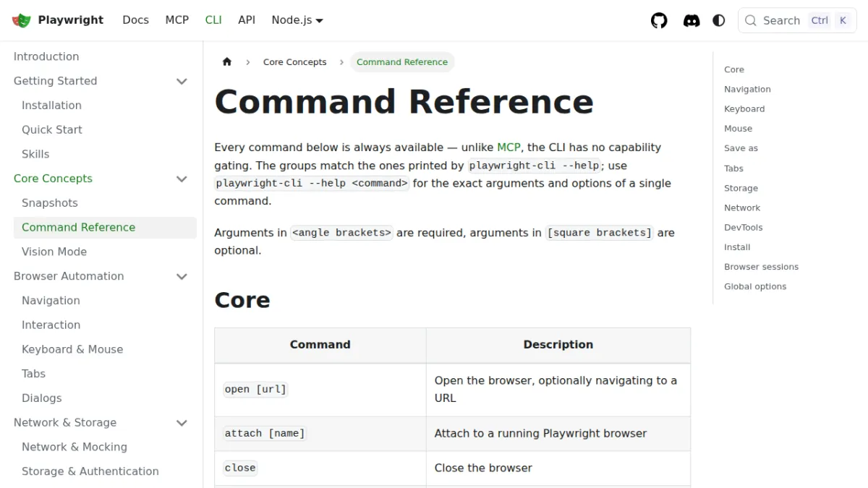Image resolution: width=868 pixels, height=488 pixels.
Task: Jump to Mouse in table of contents
Action: tap(739, 129)
